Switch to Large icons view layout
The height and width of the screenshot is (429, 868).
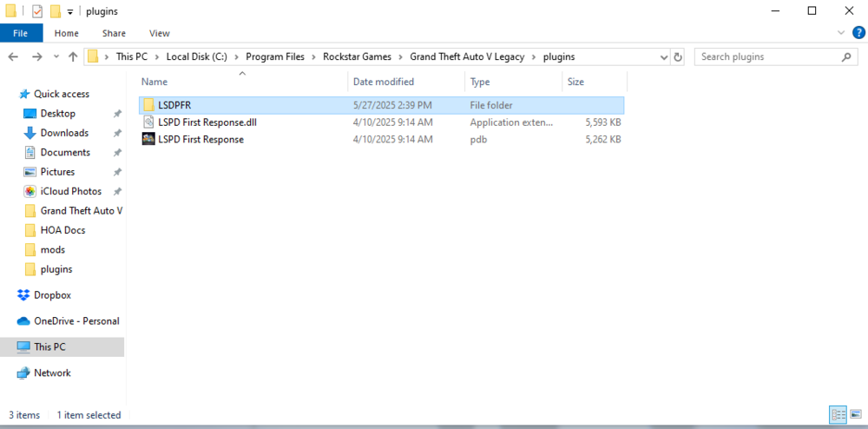[855, 414]
